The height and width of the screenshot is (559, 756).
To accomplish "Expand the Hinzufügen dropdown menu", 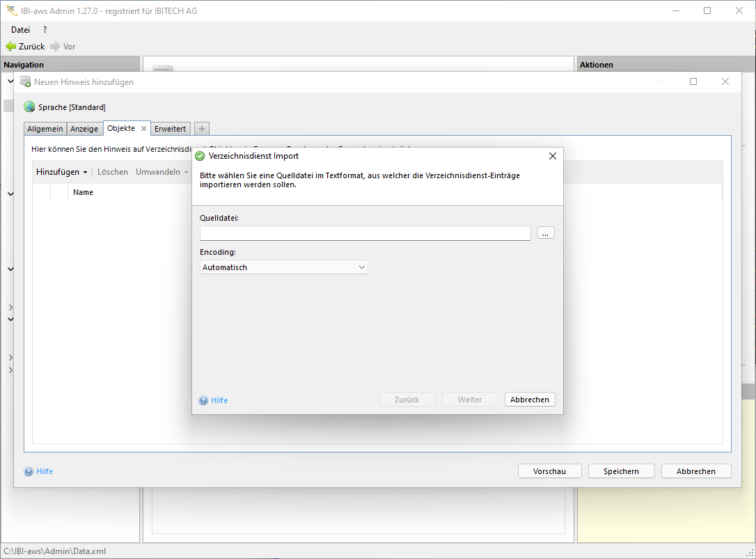I will (61, 172).
